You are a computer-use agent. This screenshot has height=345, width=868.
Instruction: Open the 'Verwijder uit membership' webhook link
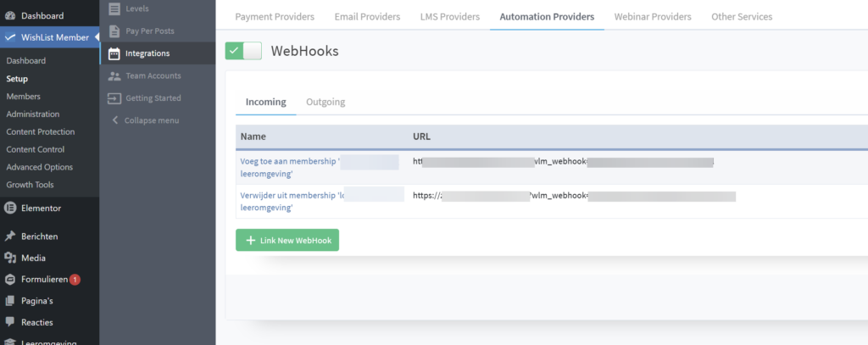coord(288,195)
